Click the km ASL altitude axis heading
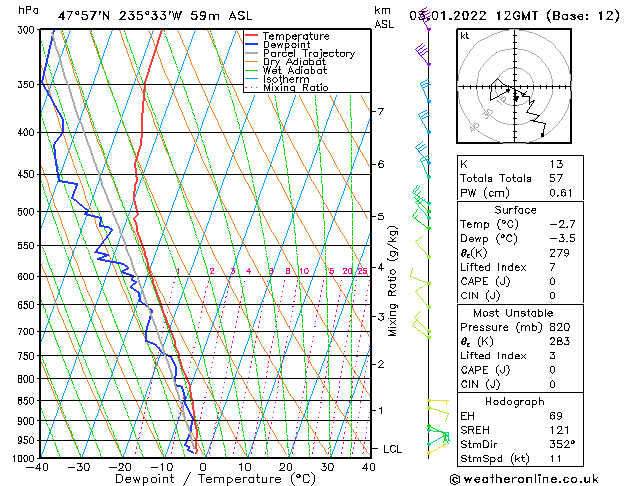The height and width of the screenshot is (486, 629). click(384, 17)
